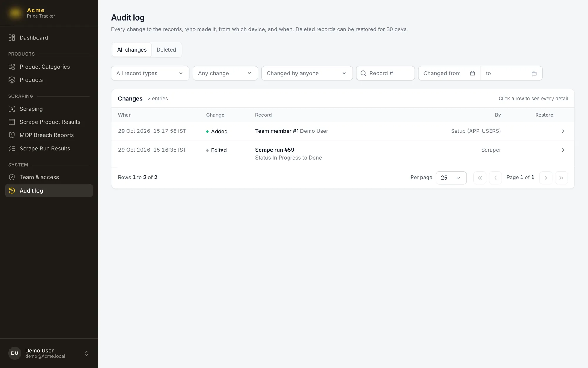Open the Per page 25 dropdown
Viewport: 588px width, 368px height.
pos(451,178)
